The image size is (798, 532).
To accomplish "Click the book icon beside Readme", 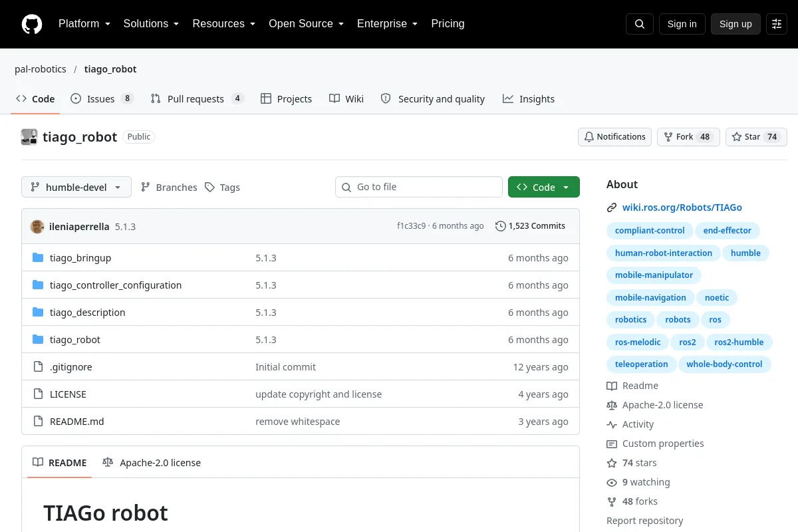I will (x=612, y=386).
